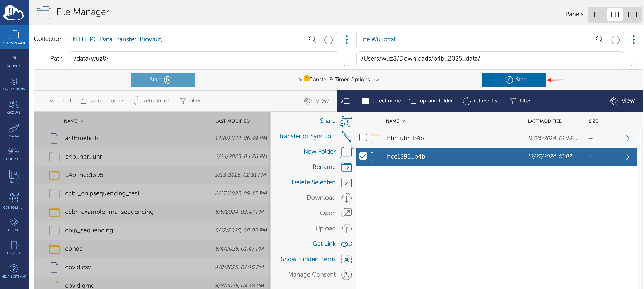Select Show Hidden Items option
The image size is (644, 289).
pos(308,259)
